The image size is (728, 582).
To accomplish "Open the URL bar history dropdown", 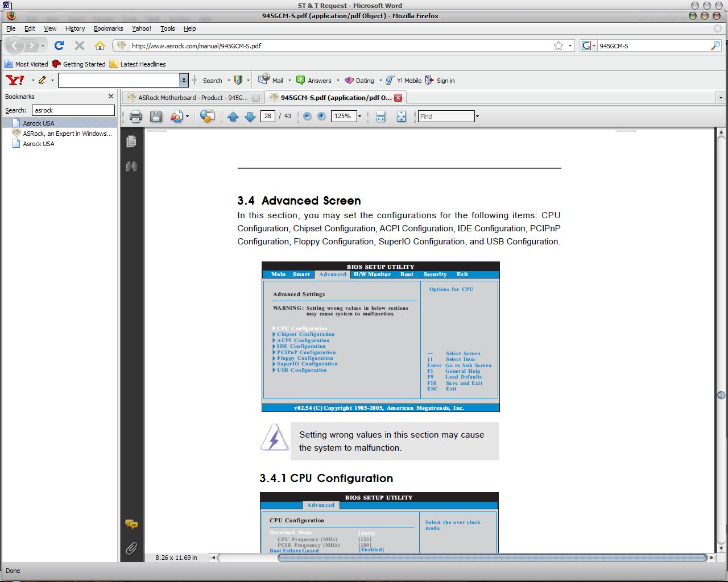I will click(x=570, y=45).
